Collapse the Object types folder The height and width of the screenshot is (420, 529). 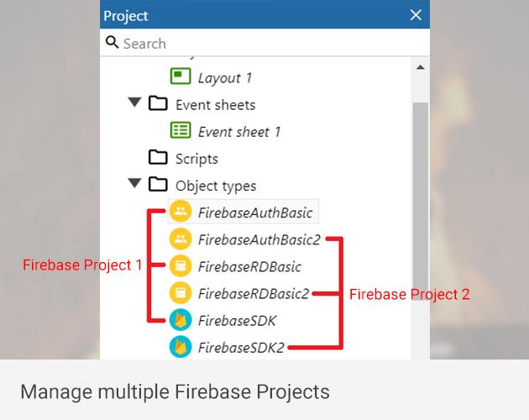click(134, 184)
